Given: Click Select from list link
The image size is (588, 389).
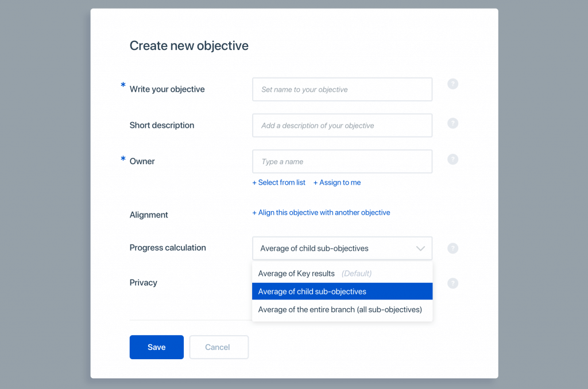Looking at the screenshot, I should (278, 182).
